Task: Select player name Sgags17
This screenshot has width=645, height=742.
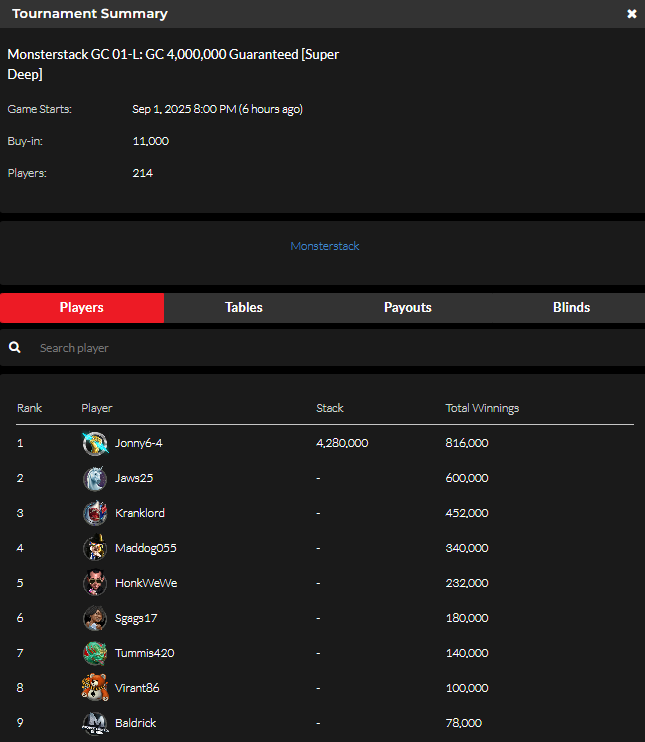Action: pyautogui.click(x=136, y=618)
